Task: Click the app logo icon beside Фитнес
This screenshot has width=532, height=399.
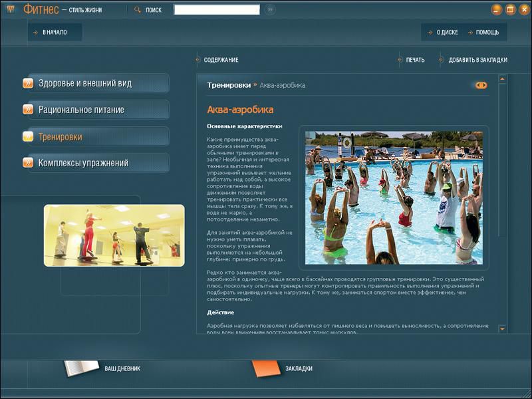Action: coord(10,9)
